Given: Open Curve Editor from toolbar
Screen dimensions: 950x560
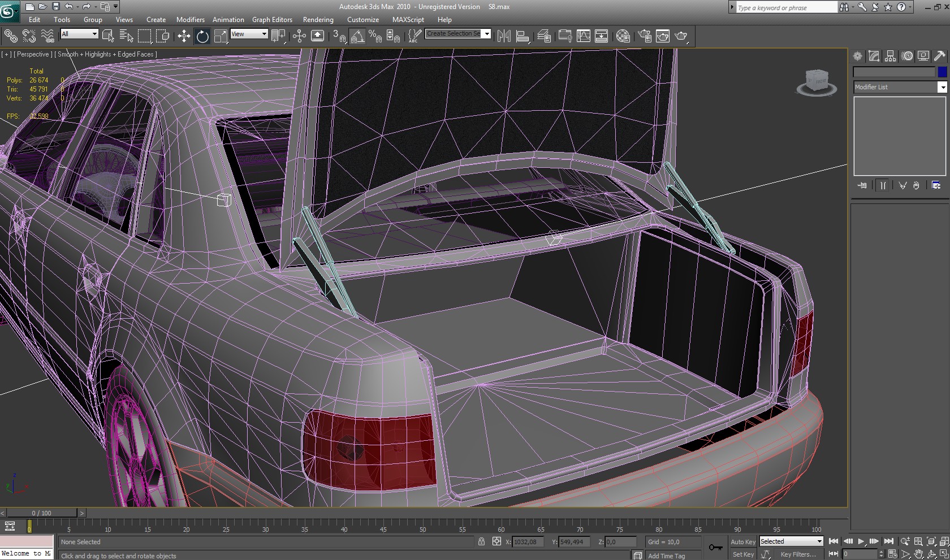Looking at the screenshot, I should coord(583,37).
